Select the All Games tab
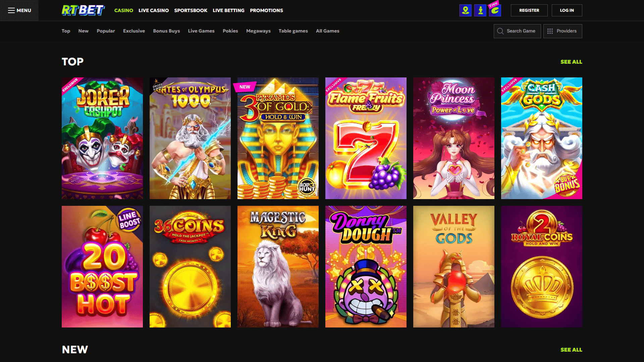 tap(328, 31)
